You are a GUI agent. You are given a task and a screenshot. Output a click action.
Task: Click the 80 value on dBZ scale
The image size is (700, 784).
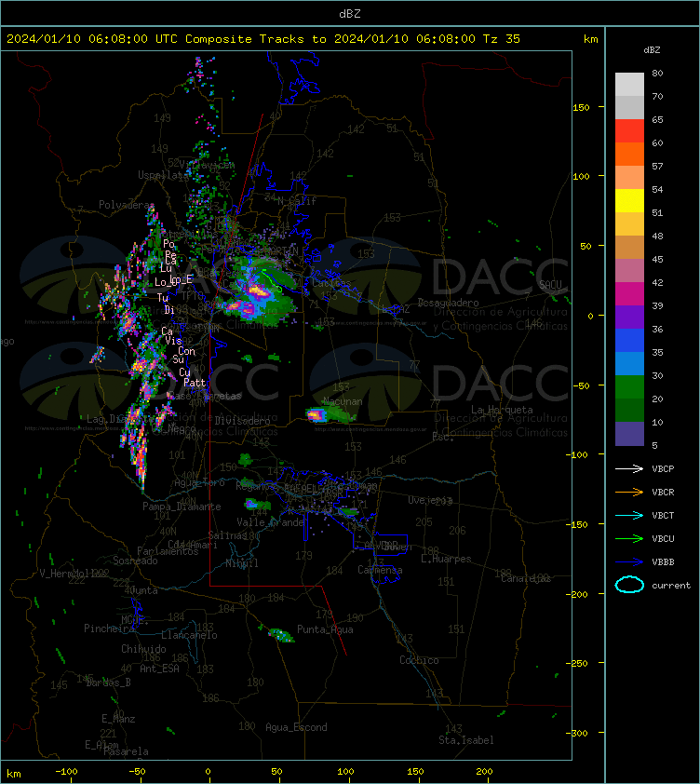click(657, 73)
